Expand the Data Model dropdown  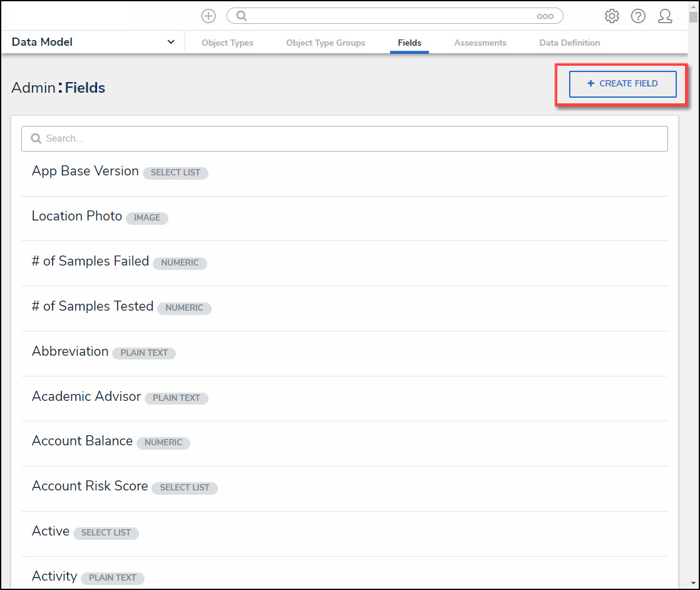[x=171, y=42]
